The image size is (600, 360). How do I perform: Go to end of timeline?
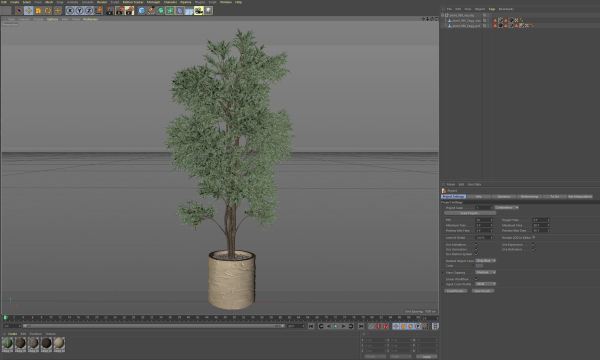click(360, 326)
